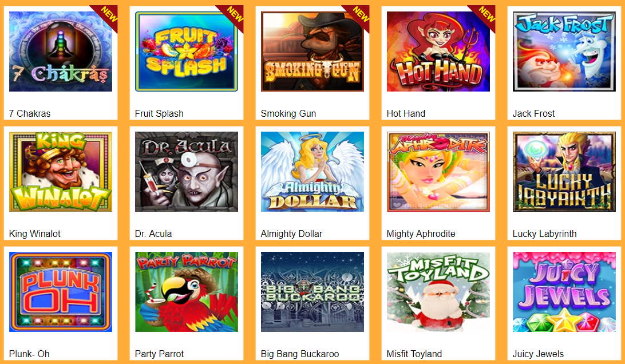
Task: Launch the Fruit Splash slot image
Action: (x=187, y=52)
